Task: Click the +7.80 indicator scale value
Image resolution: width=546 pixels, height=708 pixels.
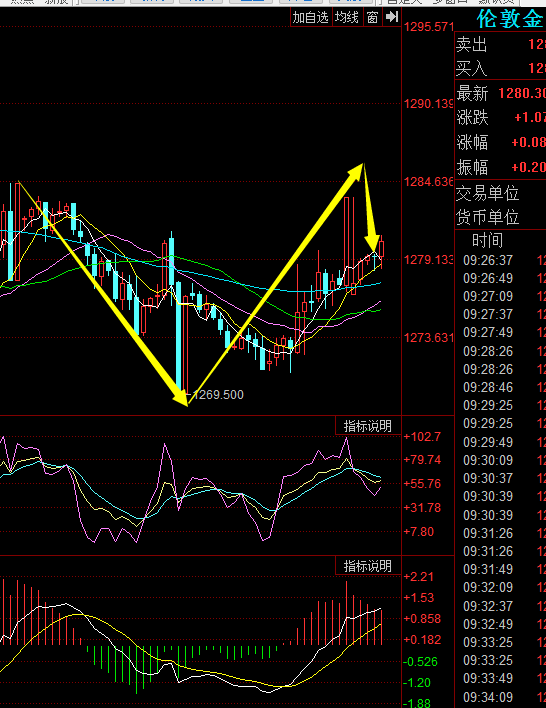Action: (x=419, y=531)
